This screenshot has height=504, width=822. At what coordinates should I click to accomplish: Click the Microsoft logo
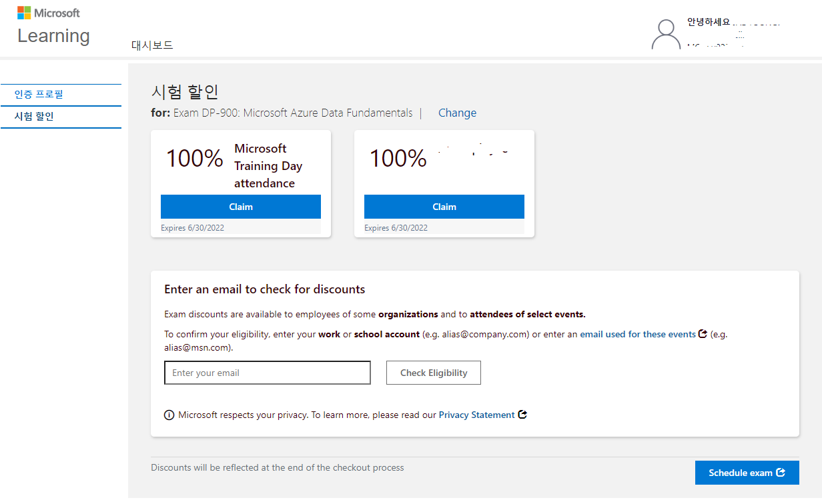48,13
